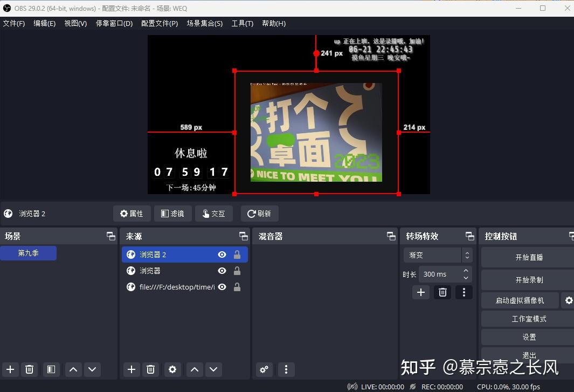The width and height of the screenshot is (574, 392).
Task: Open 文件(F) menu
Action: tap(14, 23)
